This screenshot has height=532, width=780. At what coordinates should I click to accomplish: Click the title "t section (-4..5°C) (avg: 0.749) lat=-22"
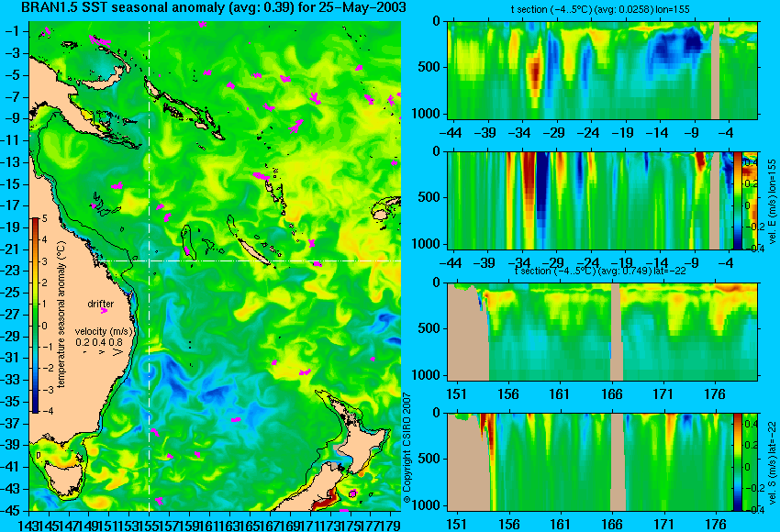600,271
